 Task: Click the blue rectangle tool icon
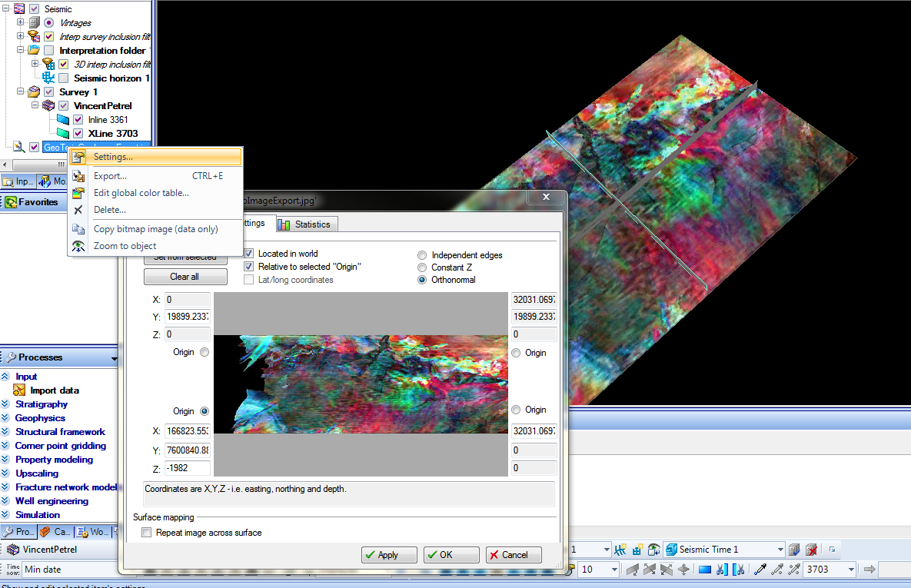[x=704, y=570]
